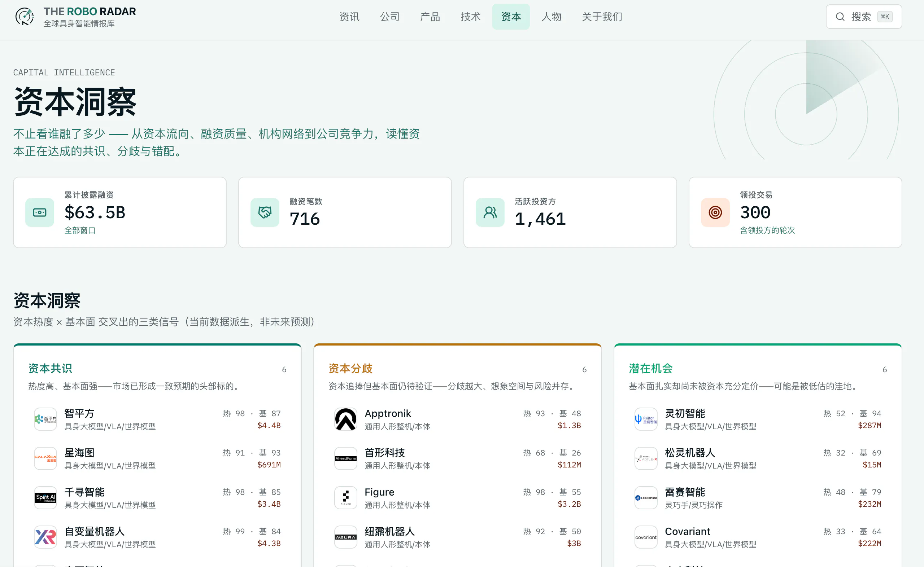The image size is (924, 567).
Task: Click the Apptronik logo
Action: (345, 419)
